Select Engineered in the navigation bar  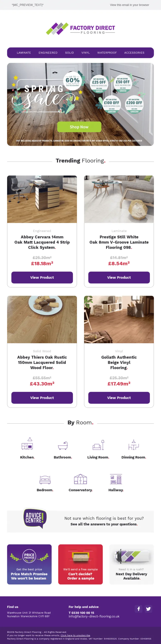click(48, 53)
